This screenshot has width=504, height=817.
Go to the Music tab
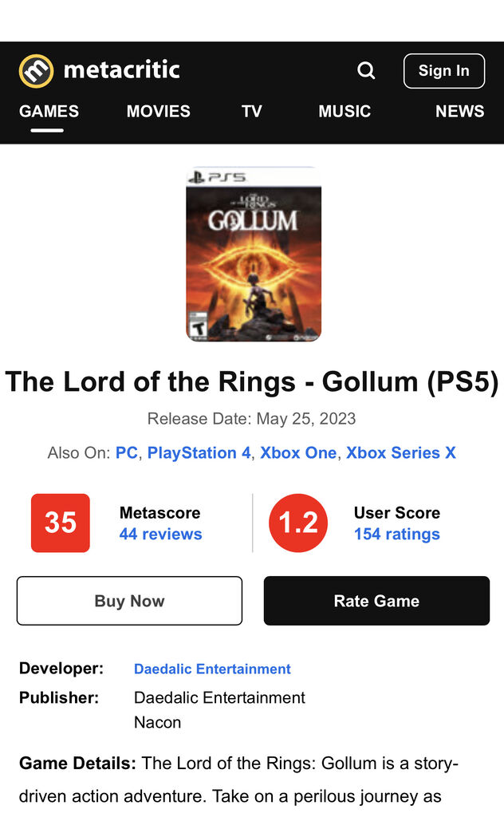point(345,111)
